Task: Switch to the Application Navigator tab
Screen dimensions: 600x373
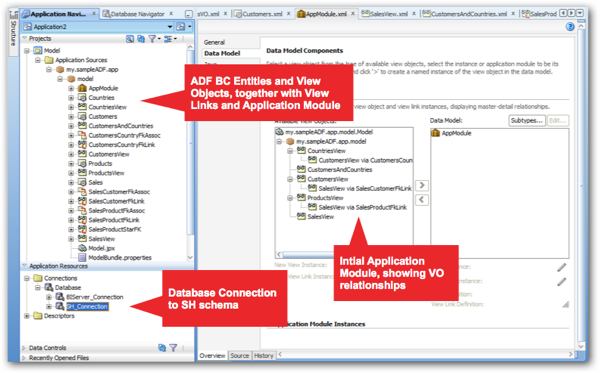Action: click(x=58, y=14)
